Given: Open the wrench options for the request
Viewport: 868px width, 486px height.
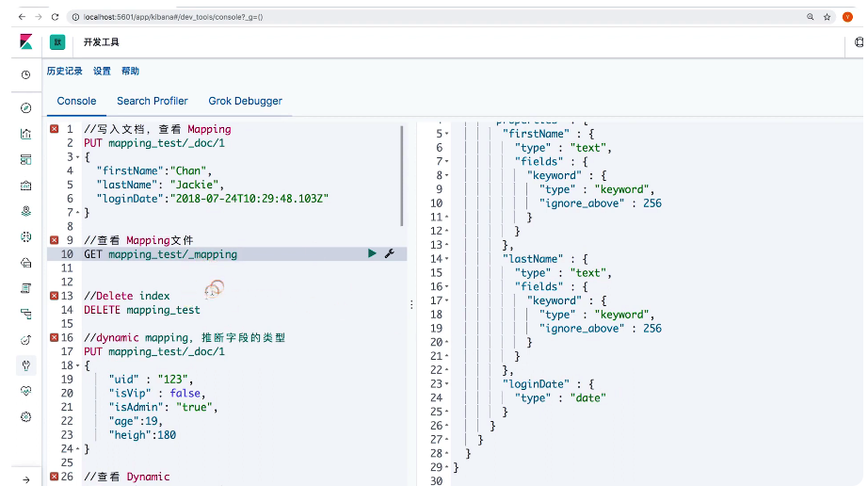Looking at the screenshot, I should (x=389, y=254).
